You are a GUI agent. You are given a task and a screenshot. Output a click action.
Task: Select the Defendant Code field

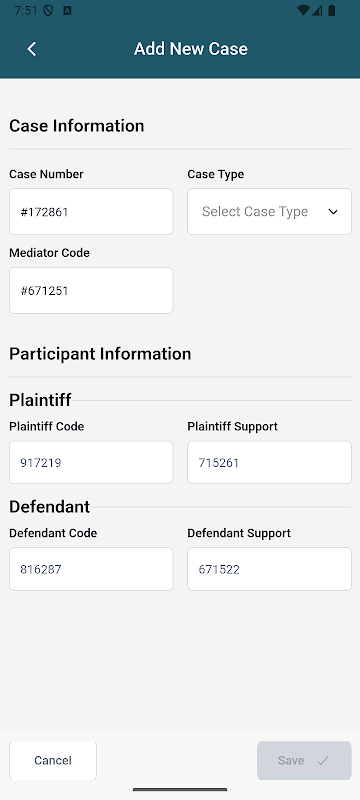click(91, 569)
